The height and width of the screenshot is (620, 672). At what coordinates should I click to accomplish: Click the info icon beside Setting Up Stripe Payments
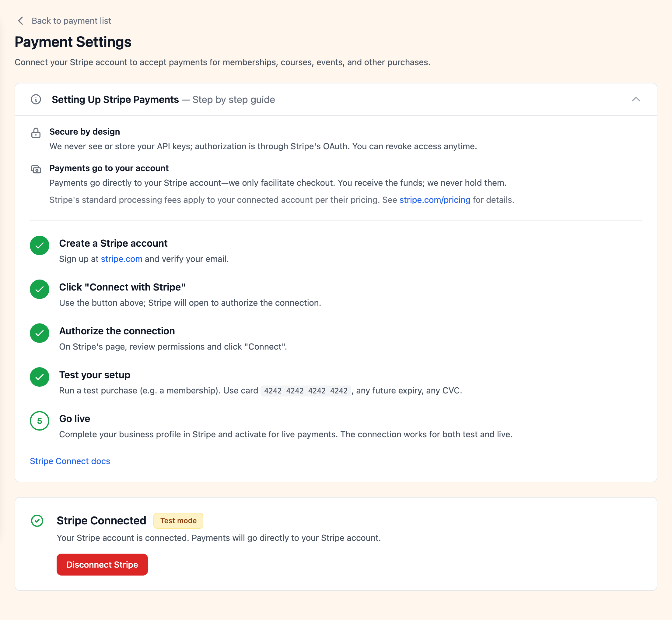pyautogui.click(x=36, y=99)
